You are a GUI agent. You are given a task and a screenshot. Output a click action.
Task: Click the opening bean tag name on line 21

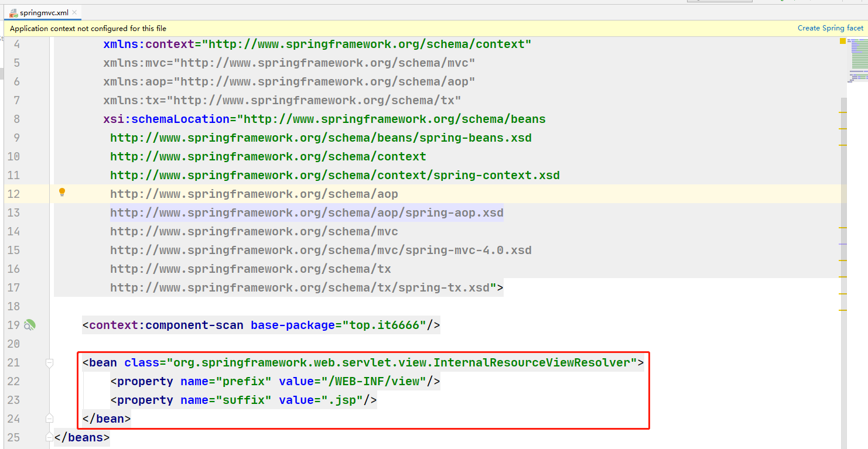[x=103, y=362]
